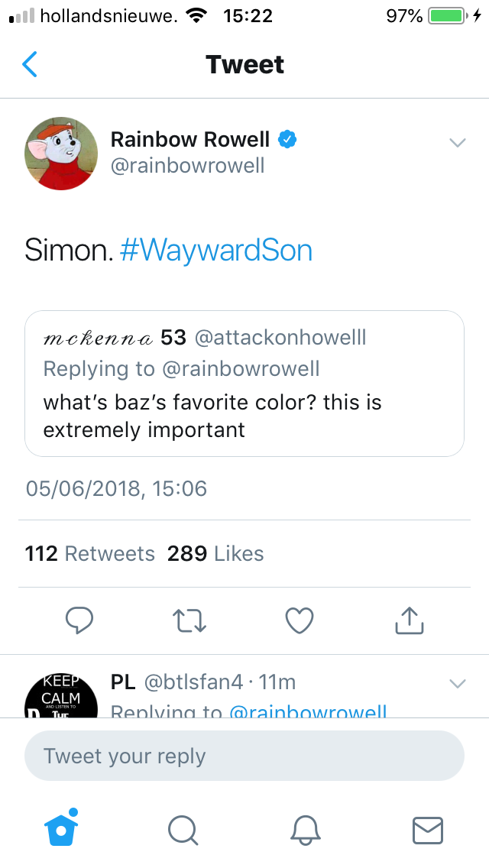This screenshot has width=489, height=868.
Task: Tap the blue verified badge
Action: pyautogui.click(x=287, y=139)
